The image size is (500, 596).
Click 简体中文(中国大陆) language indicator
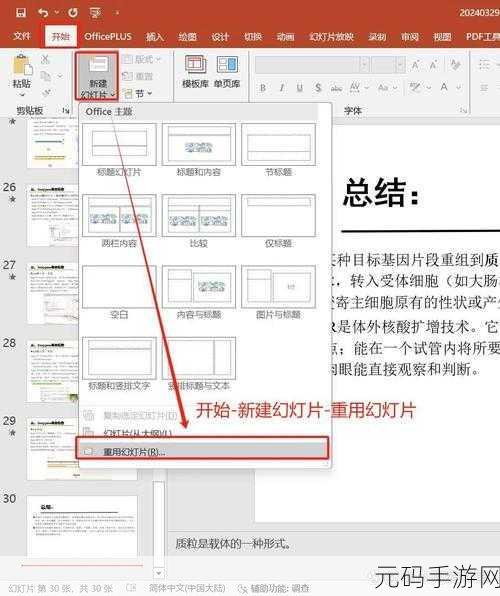coord(187,588)
